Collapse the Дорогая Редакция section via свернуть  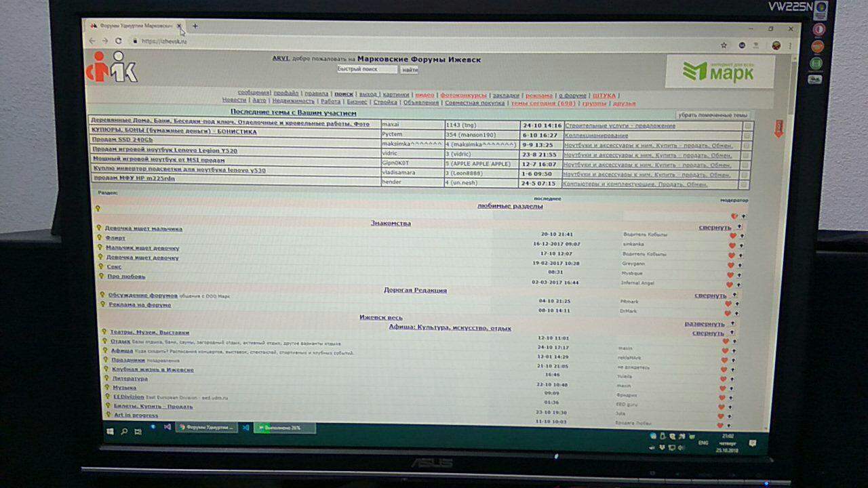coord(710,296)
